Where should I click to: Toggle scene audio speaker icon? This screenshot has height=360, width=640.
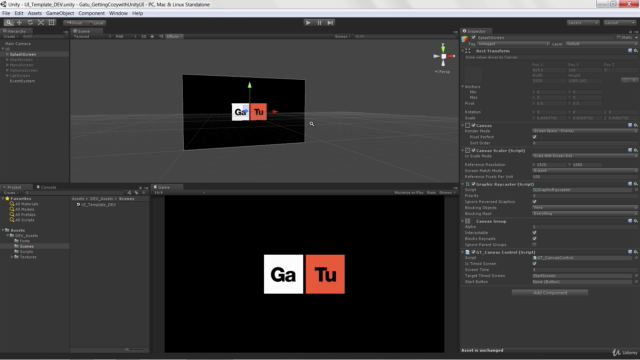pyautogui.click(x=161, y=36)
